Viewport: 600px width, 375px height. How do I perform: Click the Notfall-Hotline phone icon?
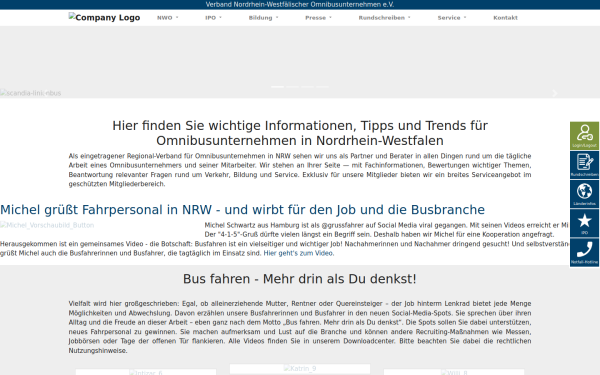point(584,252)
